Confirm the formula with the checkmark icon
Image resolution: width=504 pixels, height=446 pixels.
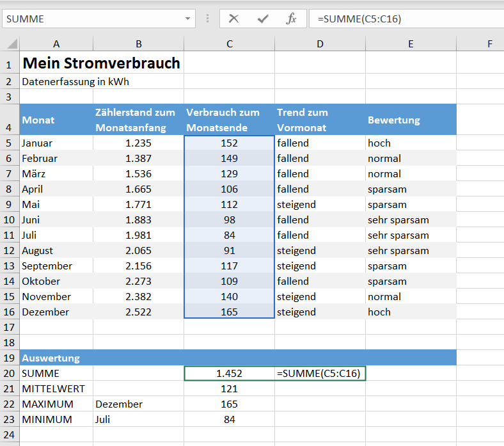tap(263, 19)
